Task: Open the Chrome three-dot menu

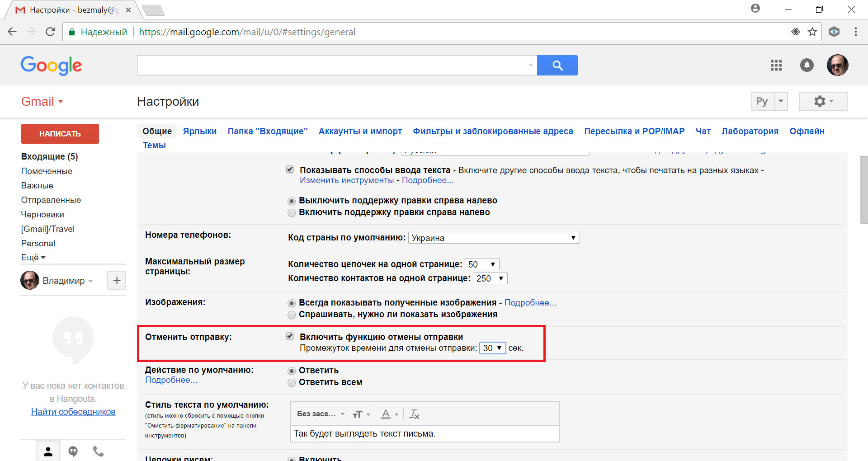Action: (855, 32)
